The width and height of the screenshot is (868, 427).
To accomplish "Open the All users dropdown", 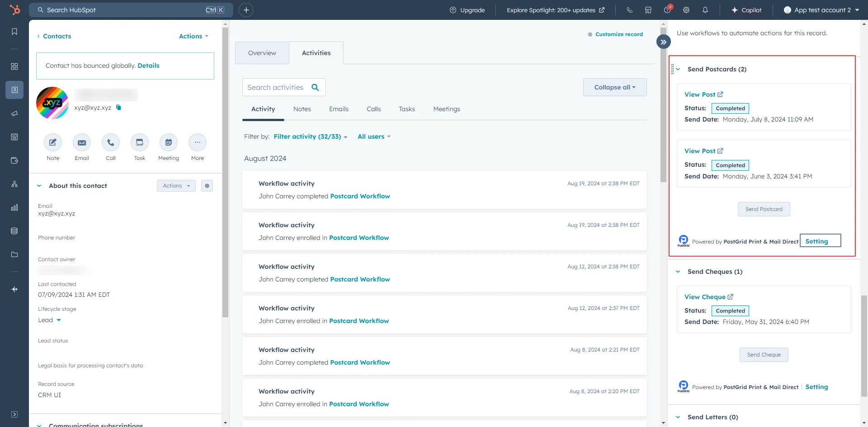I will 373,136.
